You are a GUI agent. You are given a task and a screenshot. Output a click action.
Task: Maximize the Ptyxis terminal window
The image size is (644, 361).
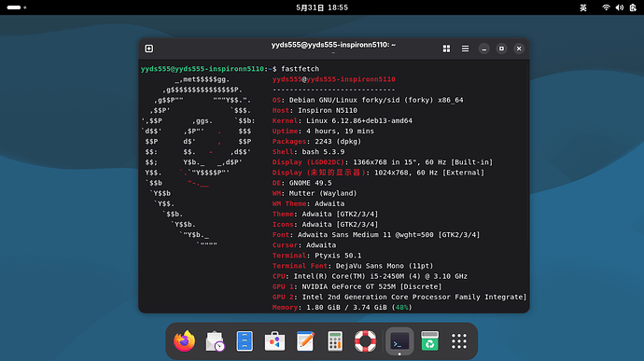coord(501,49)
